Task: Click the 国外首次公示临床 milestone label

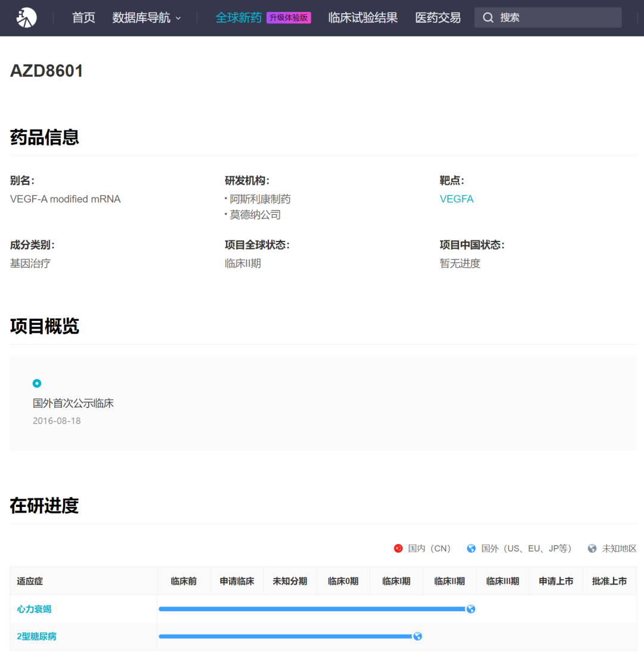Action: 73,403
